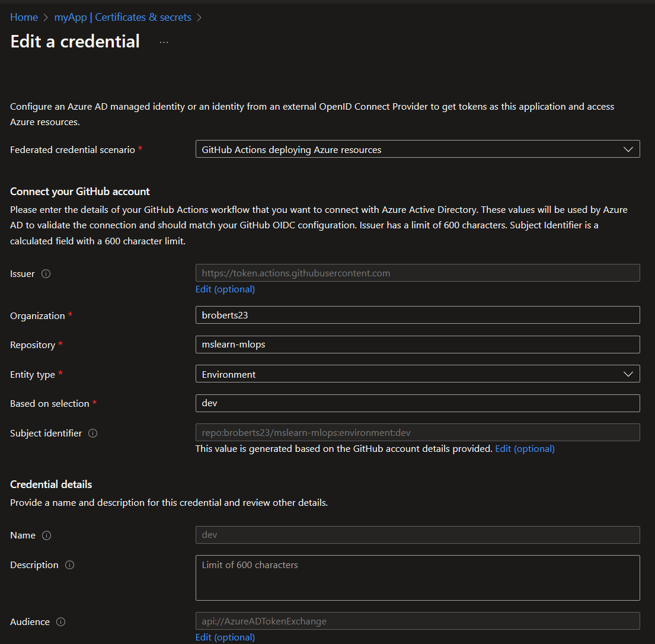The image size is (655, 644).
Task: Click the Based on selection field showing dev
Action: 417,403
